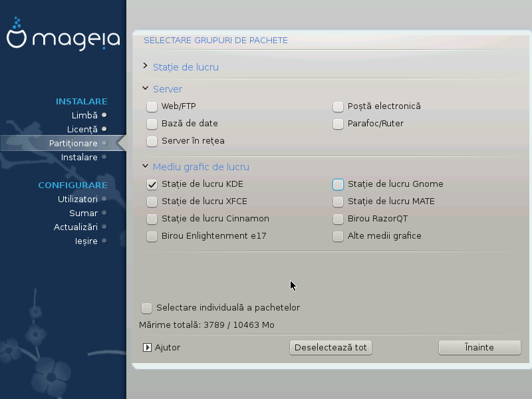This screenshot has width=532, height=399.
Task: Check Stație de lucru XFCE
Action: [x=152, y=201]
